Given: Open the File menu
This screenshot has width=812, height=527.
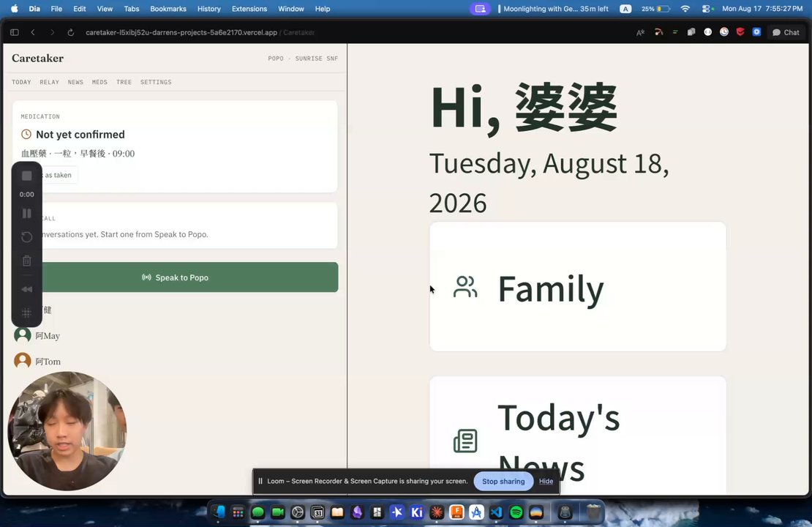Looking at the screenshot, I should (56, 9).
